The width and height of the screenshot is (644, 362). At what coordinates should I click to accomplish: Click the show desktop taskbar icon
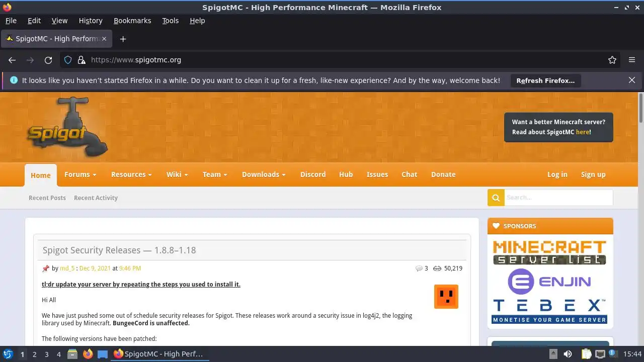point(103,354)
